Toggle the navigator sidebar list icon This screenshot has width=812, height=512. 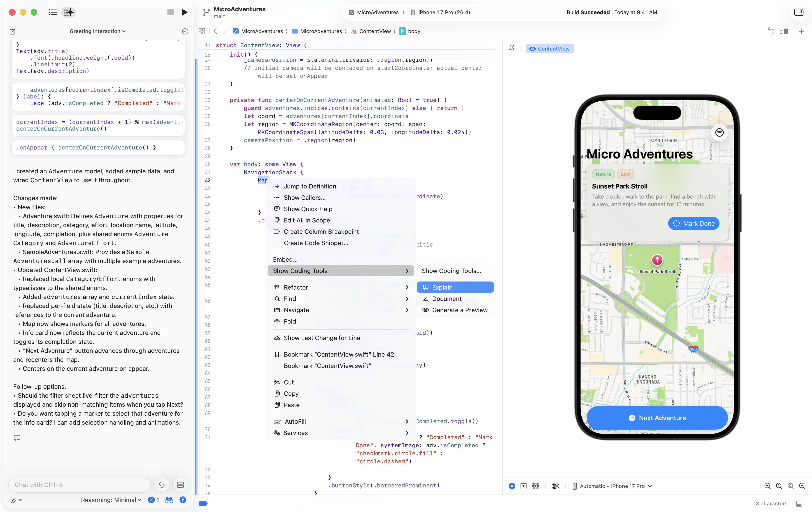tap(53, 13)
